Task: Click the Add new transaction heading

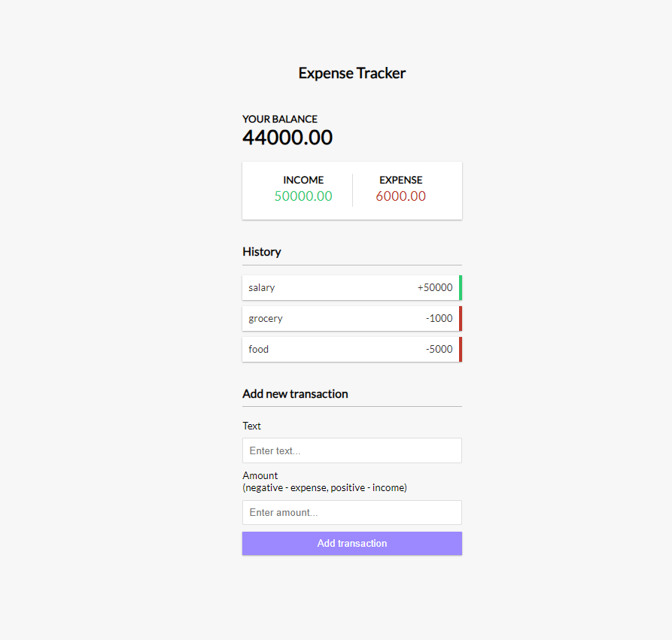Action: pos(295,393)
